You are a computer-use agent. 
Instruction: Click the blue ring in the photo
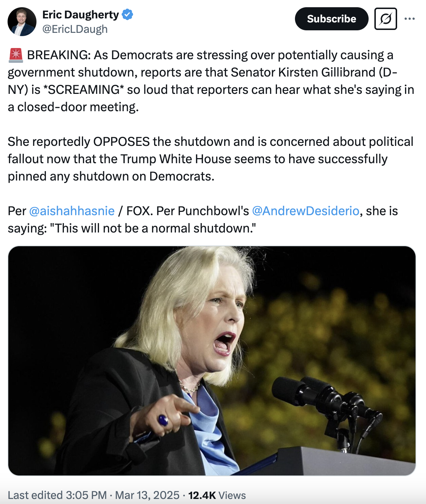(163, 420)
